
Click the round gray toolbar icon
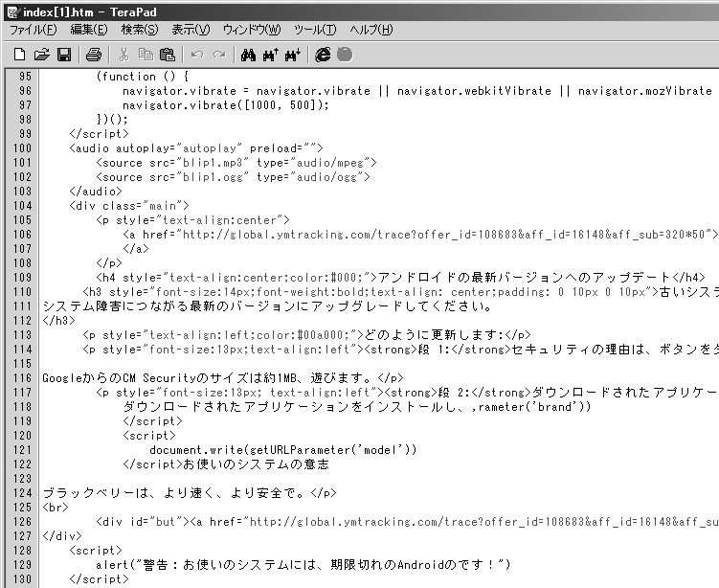tap(345, 55)
